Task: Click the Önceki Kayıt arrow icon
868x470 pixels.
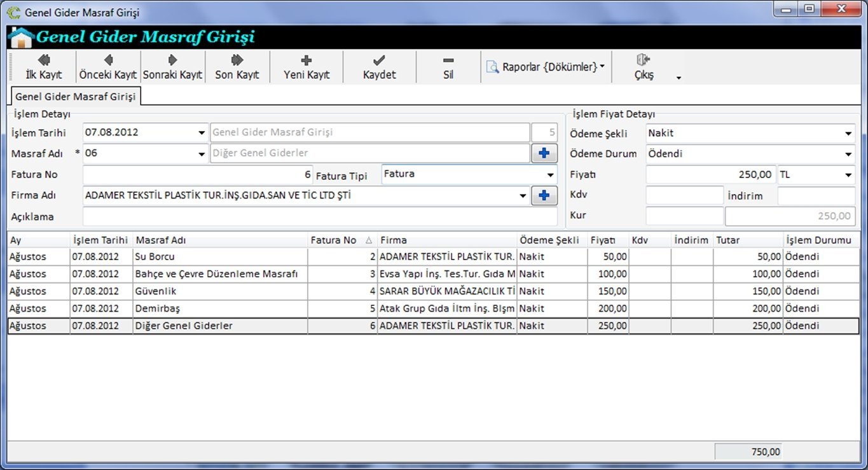Action: pyautogui.click(x=108, y=60)
